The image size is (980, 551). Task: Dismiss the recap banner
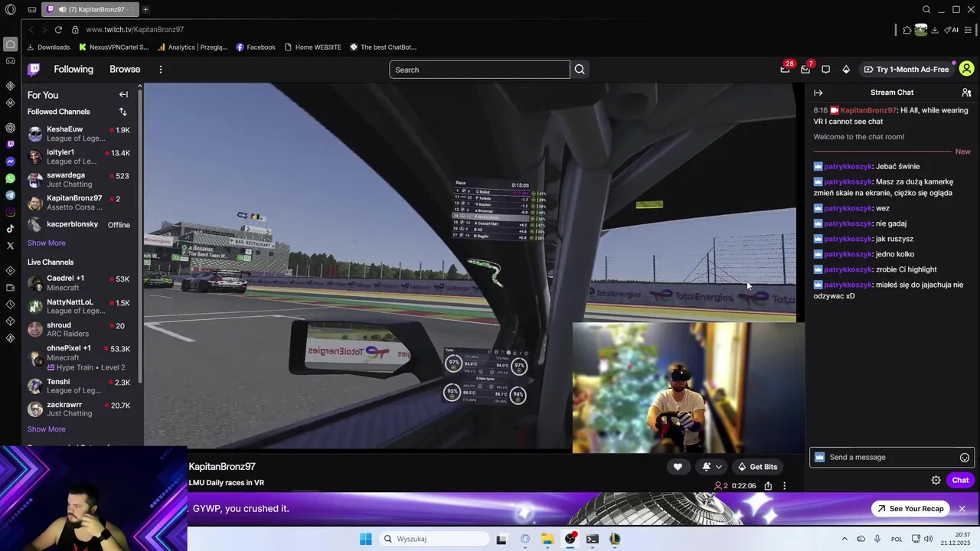click(962, 509)
